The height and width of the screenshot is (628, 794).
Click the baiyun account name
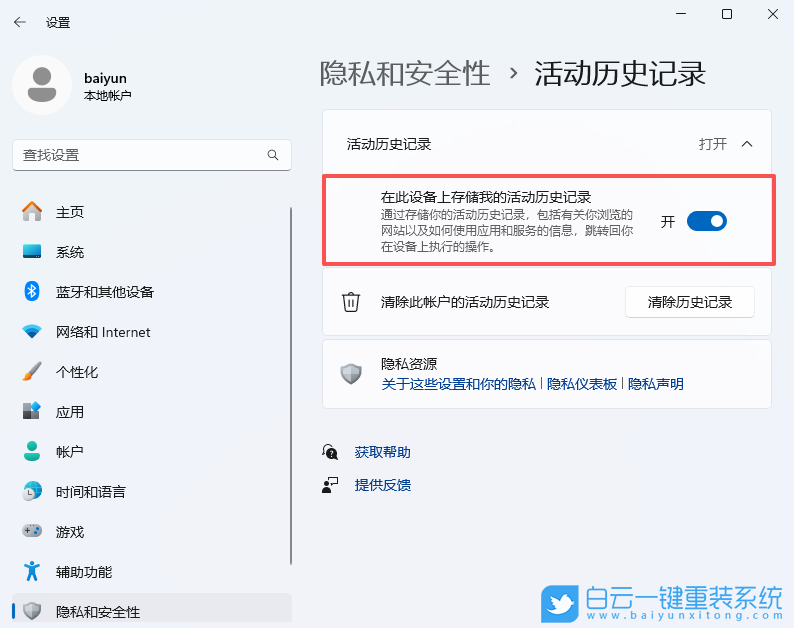coord(105,78)
